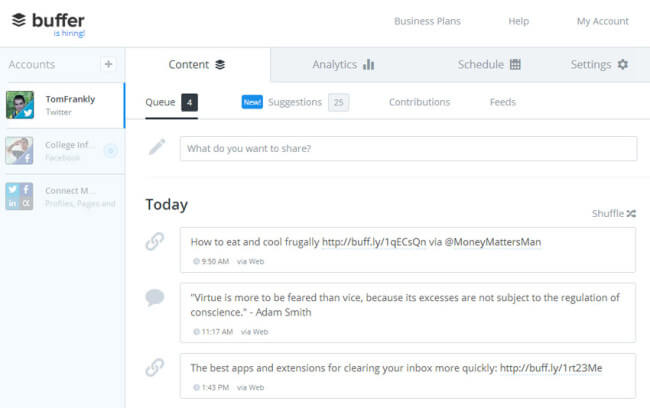
Task: Click the College Inf Facebook avatar
Action: click(x=19, y=151)
